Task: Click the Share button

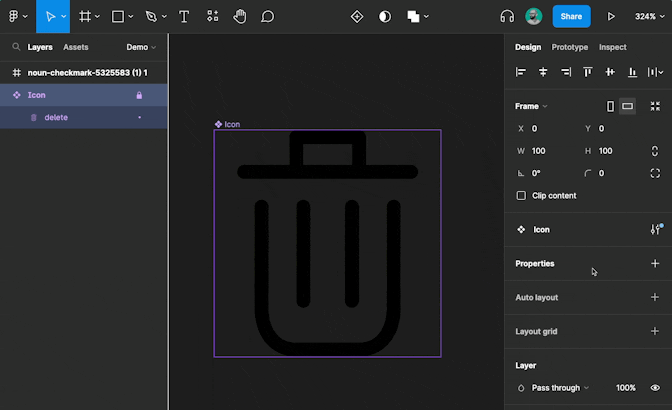Action: click(571, 17)
